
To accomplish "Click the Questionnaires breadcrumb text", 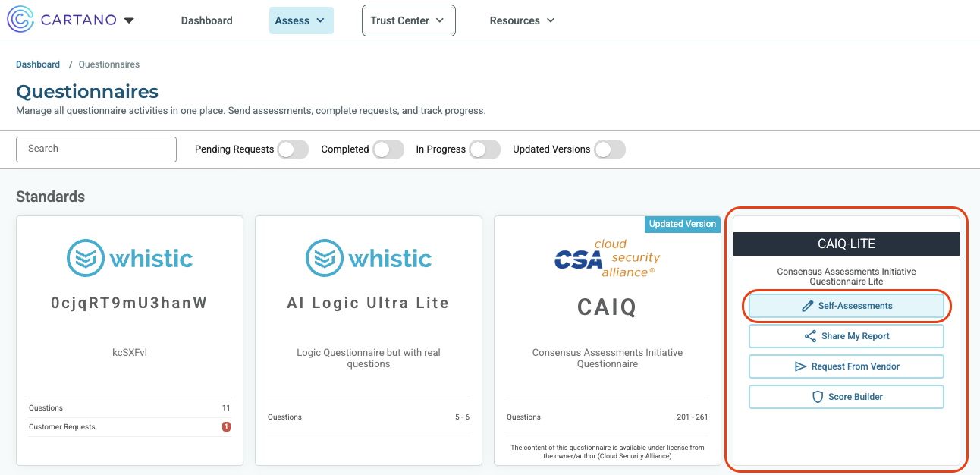I will 109,64.
